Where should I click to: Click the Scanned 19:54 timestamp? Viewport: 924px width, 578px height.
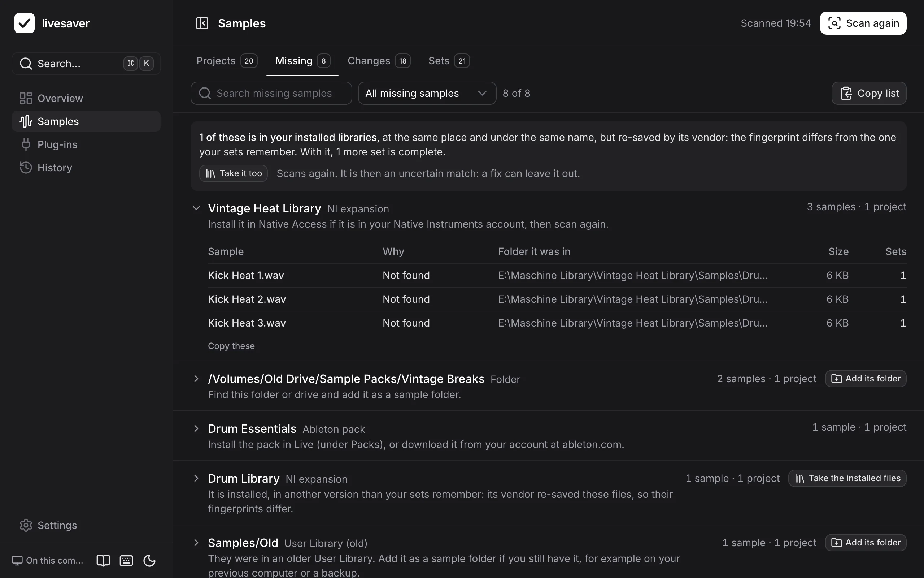click(x=776, y=23)
